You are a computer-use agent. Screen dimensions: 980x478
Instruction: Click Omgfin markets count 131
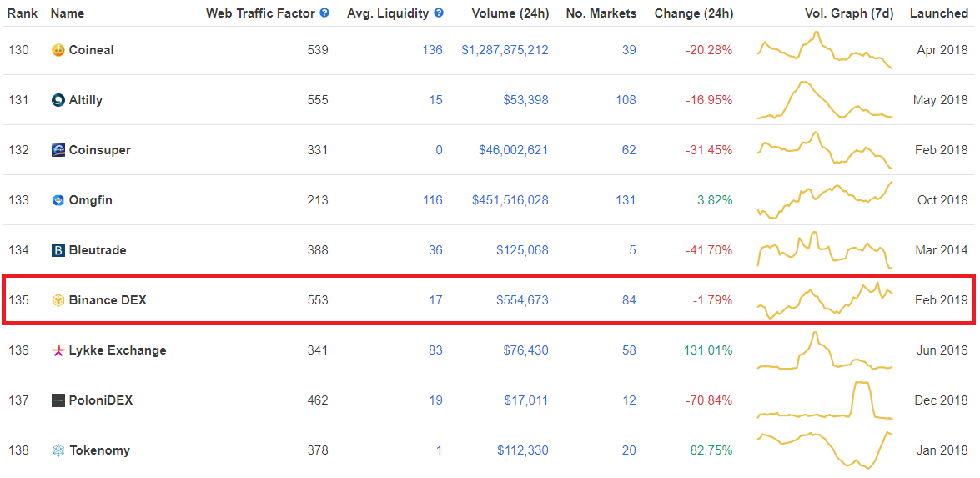[x=626, y=200]
